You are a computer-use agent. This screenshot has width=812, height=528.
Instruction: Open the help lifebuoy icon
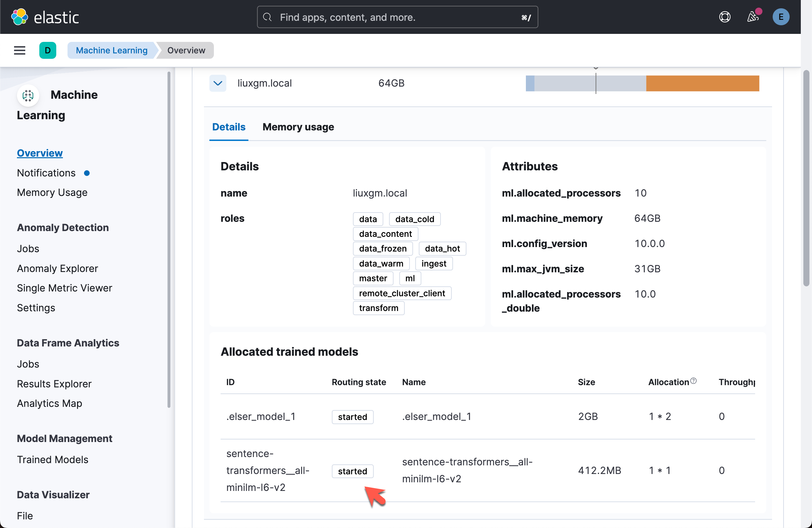(724, 17)
